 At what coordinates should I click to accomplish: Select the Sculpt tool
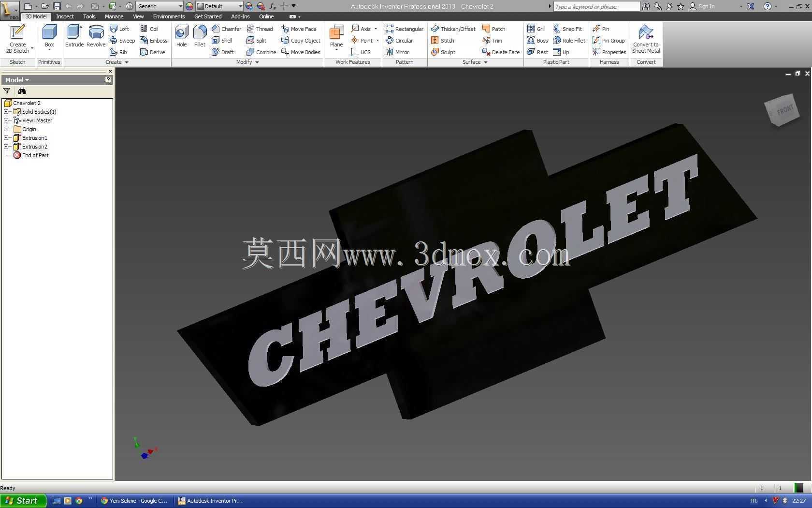tap(443, 52)
